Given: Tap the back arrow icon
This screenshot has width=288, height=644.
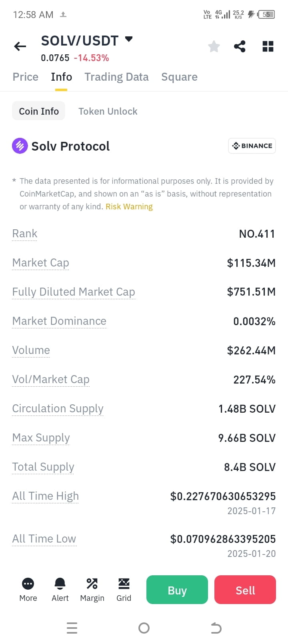Looking at the screenshot, I should click(x=20, y=47).
